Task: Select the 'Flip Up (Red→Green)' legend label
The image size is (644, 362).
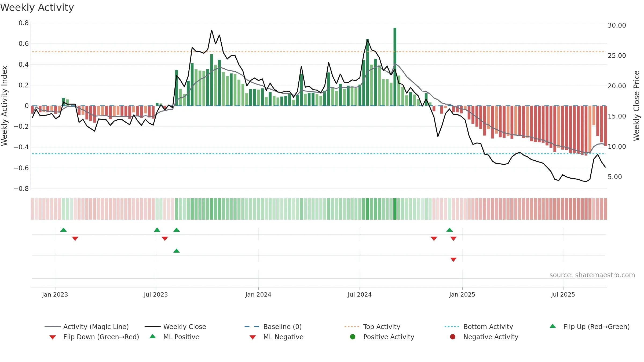Action: click(597, 327)
